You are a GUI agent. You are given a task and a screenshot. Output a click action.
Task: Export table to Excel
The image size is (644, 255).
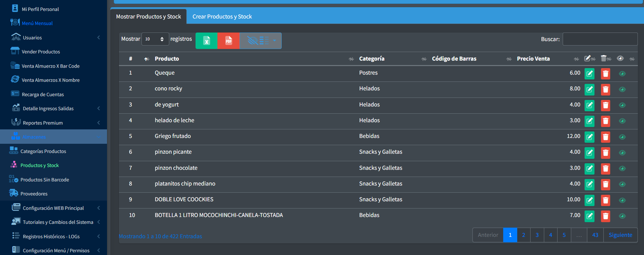pyautogui.click(x=206, y=41)
